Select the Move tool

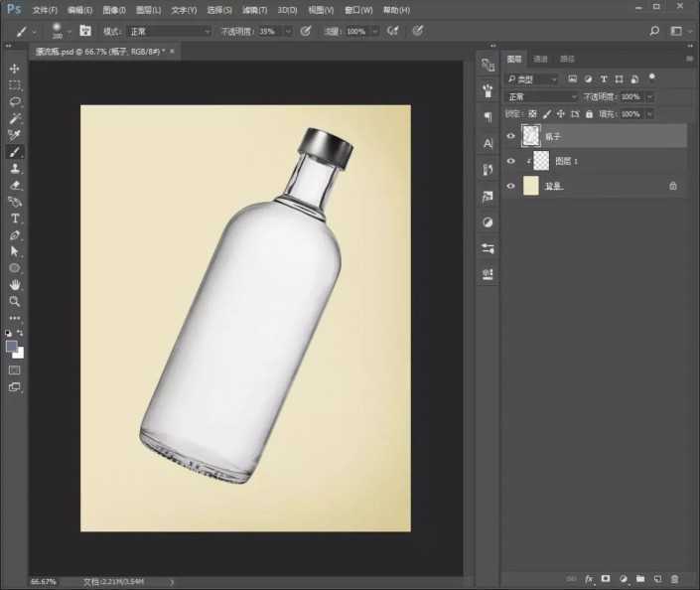click(15, 69)
